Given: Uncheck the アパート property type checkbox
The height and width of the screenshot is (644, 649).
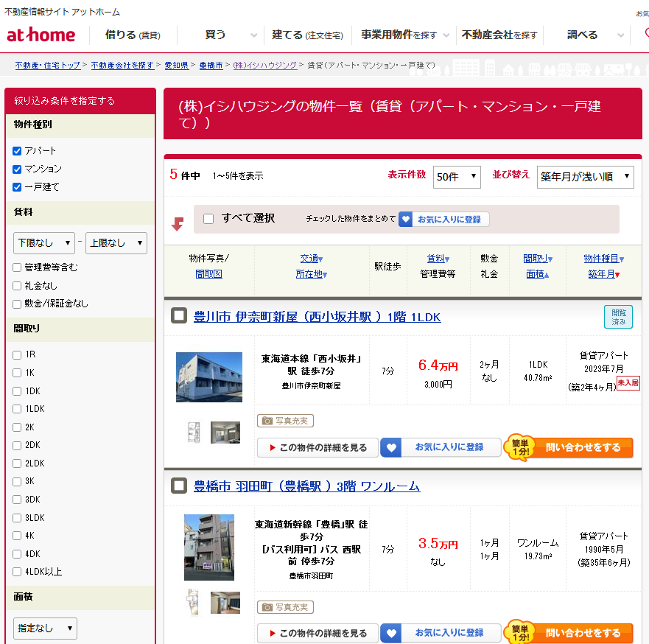Looking at the screenshot, I should tap(17, 150).
